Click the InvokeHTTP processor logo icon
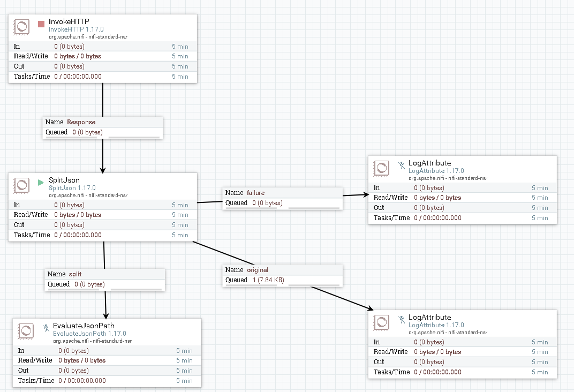Image resolution: width=574 pixels, height=392 pixels. (x=21, y=26)
